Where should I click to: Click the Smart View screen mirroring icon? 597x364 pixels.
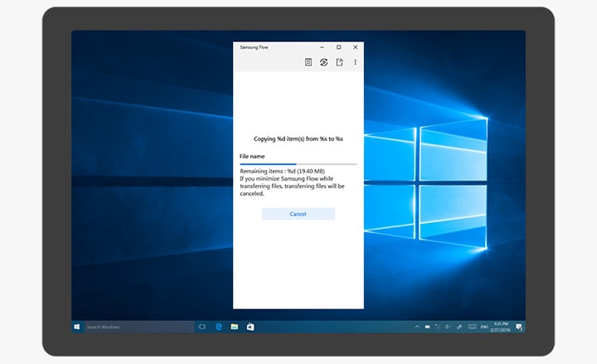click(x=324, y=62)
